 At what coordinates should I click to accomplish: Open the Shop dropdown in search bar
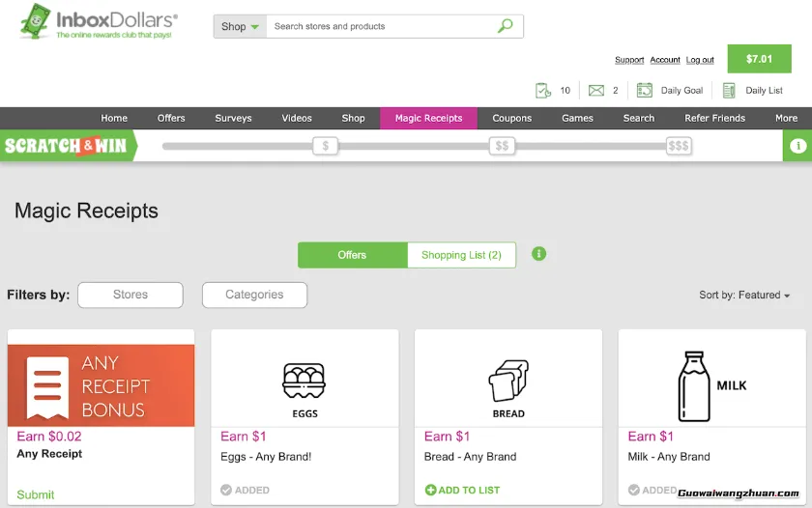[240, 26]
